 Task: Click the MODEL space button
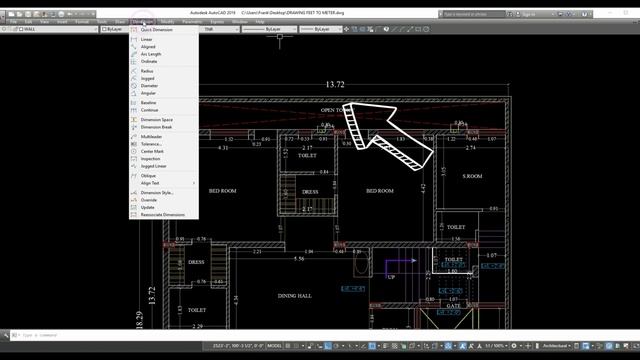coord(274,346)
